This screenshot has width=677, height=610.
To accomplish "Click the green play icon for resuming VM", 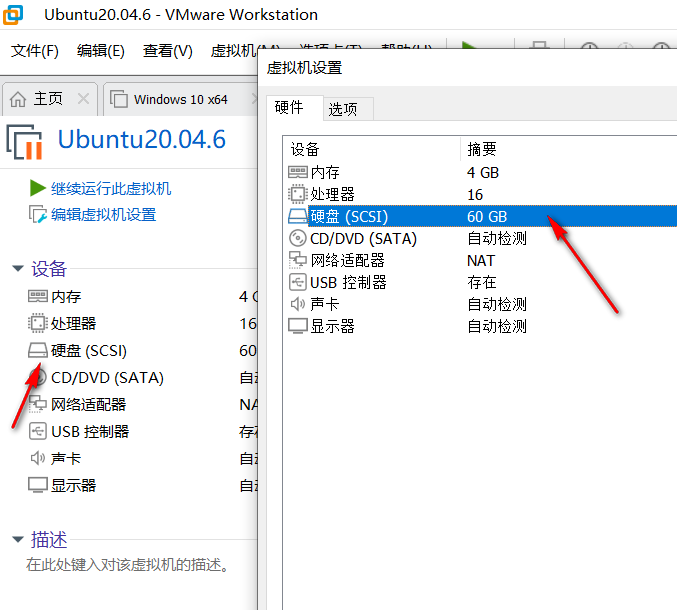I will 38,188.
